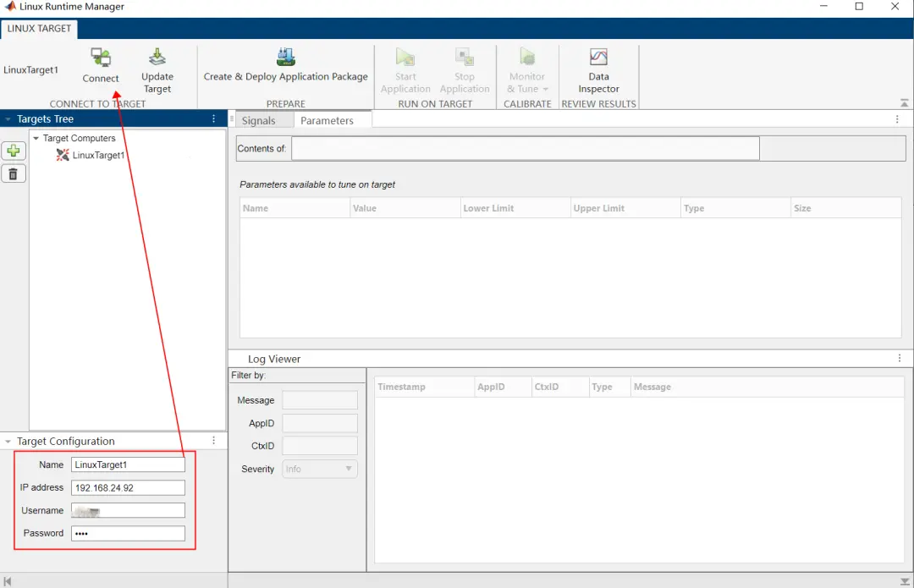Collapse the Target Configuration panel

tap(8, 441)
